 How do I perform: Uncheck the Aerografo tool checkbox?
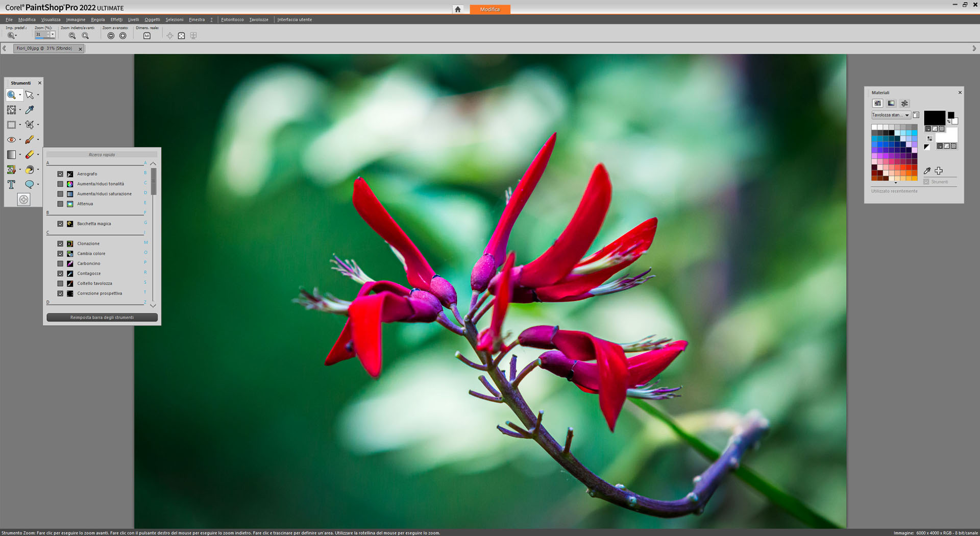tap(60, 174)
